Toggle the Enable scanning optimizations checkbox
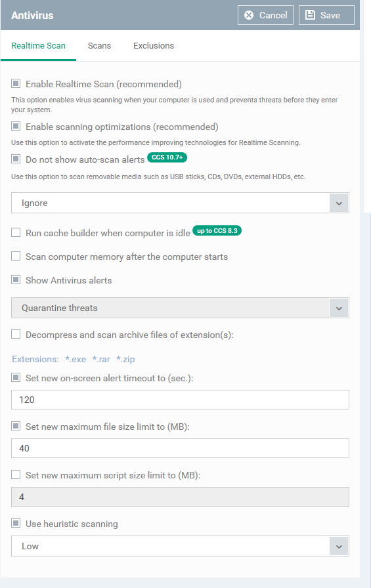This screenshot has height=588, width=371. (x=16, y=127)
